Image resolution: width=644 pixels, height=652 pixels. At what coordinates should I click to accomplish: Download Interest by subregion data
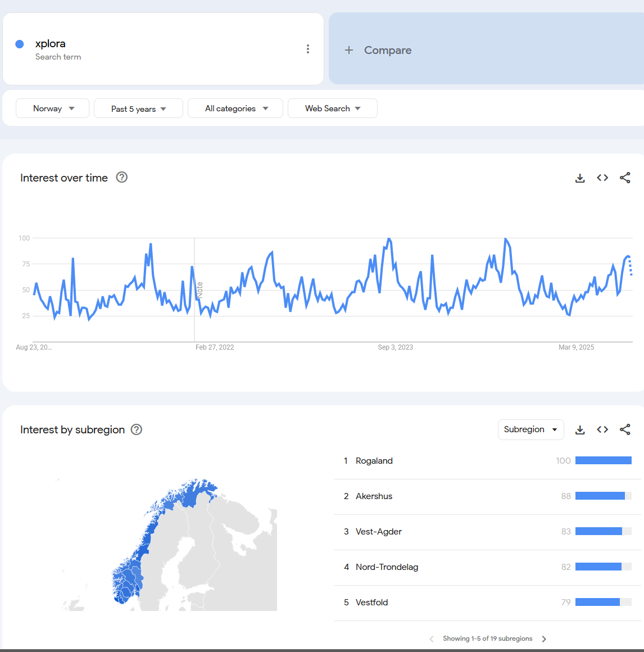(x=580, y=430)
